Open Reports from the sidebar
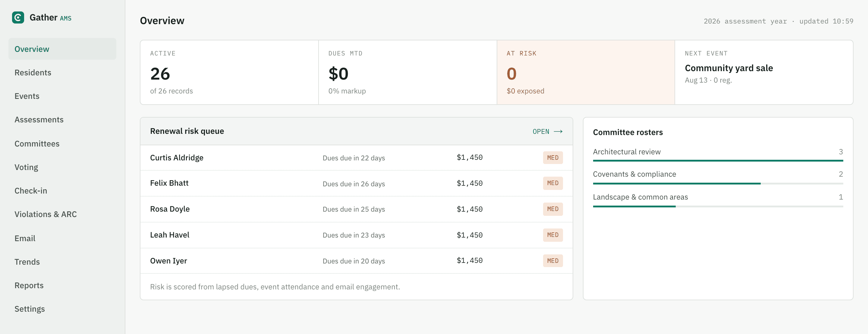868x334 pixels. pyautogui.click(x=62, y=285)
